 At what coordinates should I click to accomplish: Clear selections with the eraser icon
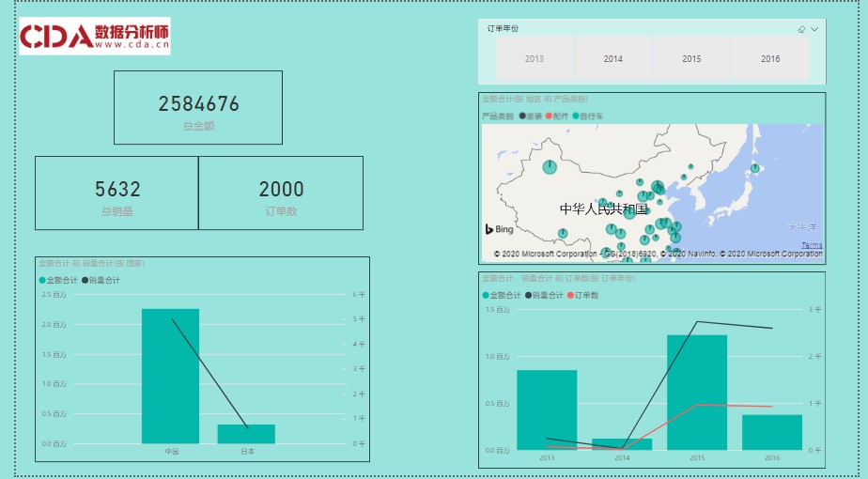pos(801,29)
